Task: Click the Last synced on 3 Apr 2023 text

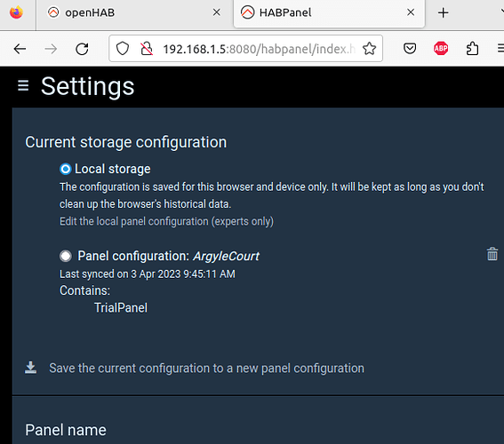Action: point(148,274)
